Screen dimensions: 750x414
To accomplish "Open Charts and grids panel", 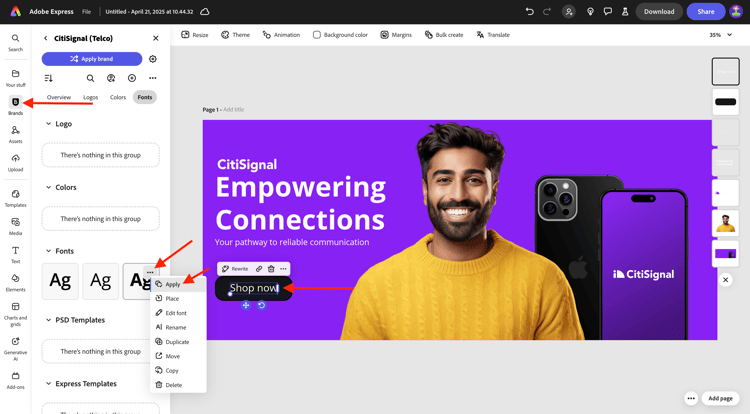I will [15, 314].
